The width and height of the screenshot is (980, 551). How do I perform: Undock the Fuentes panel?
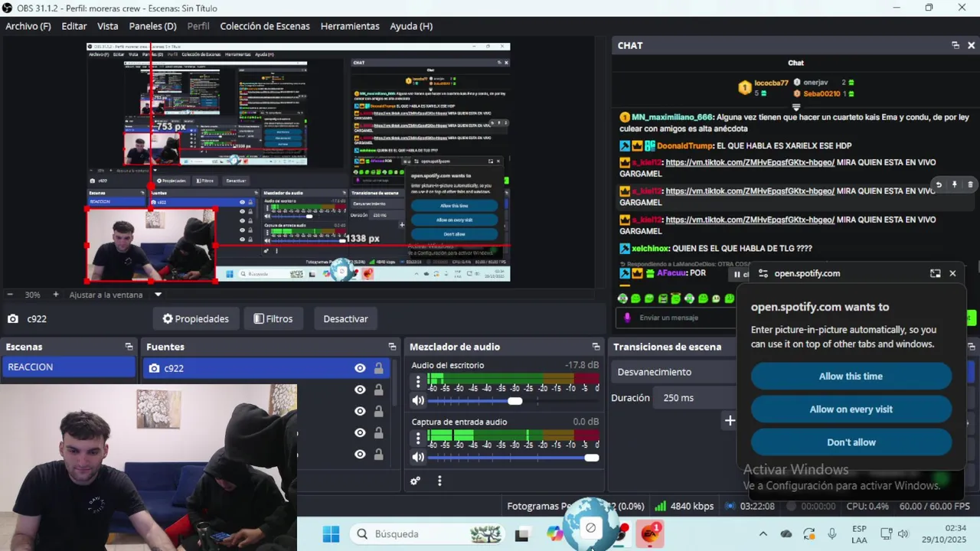pos(392,347)
